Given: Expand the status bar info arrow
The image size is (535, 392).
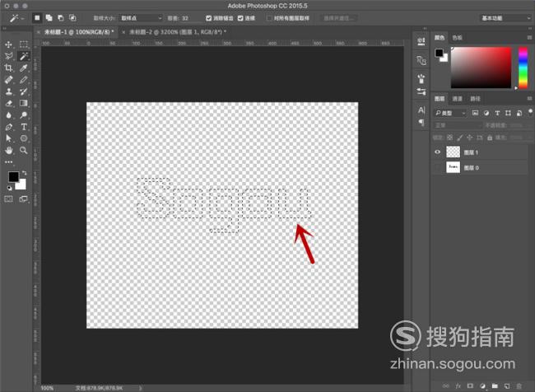Looking at the screenshot, I should tap(140, 388).
